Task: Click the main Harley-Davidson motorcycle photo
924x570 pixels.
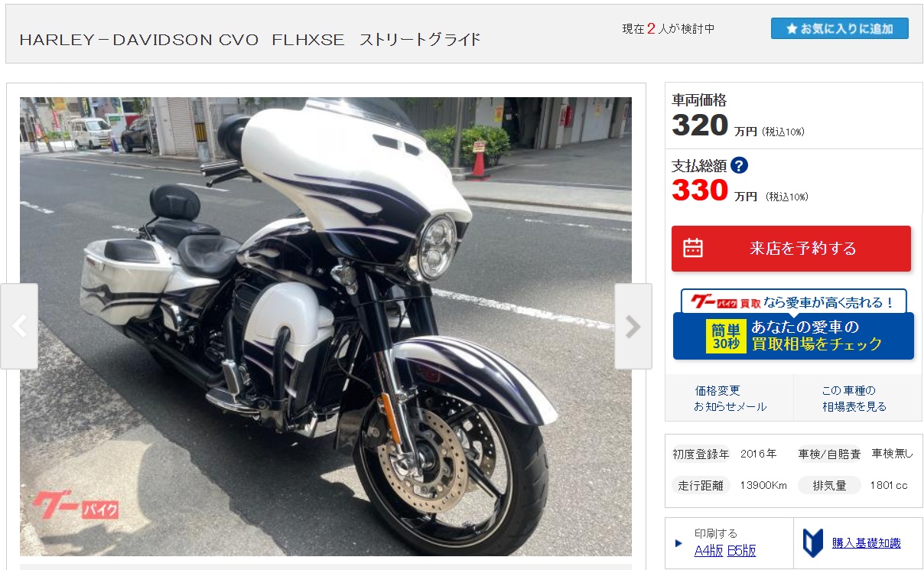Action: [x=326, y=327]
